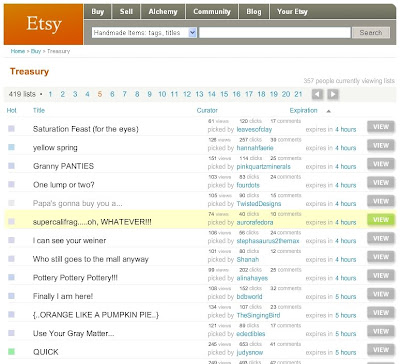Open curator TwistedDesigns profile
This screenshot has width=400, height=364.
tap(259, 204)
